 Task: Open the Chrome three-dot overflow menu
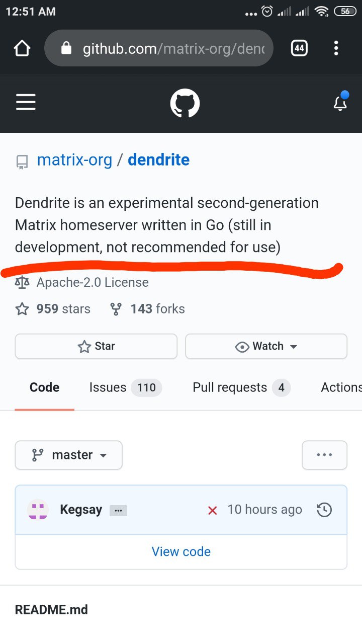[336, 48]
